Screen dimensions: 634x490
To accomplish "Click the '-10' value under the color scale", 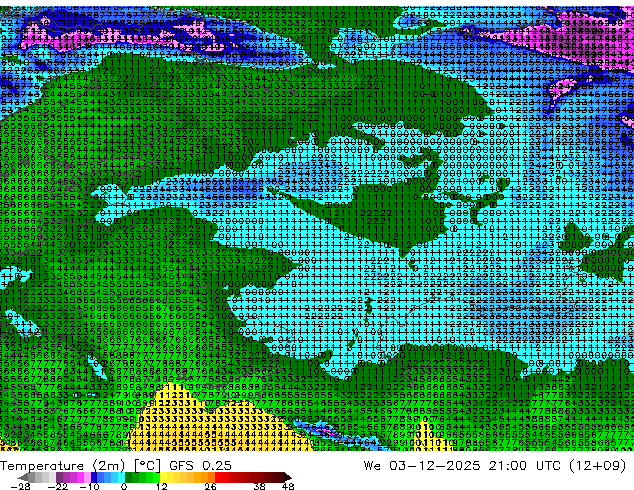I will pyautogui.click(x=89, y=486).
